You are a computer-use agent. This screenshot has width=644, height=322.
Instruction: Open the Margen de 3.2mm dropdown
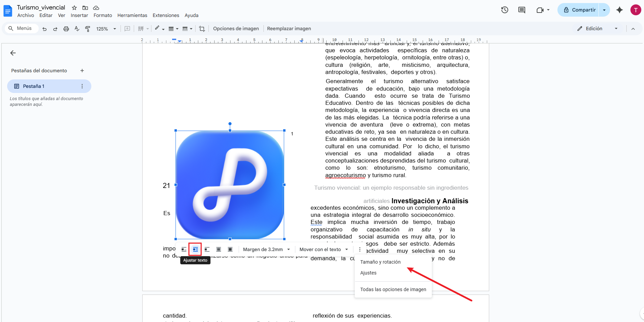[x=266, y=249]
